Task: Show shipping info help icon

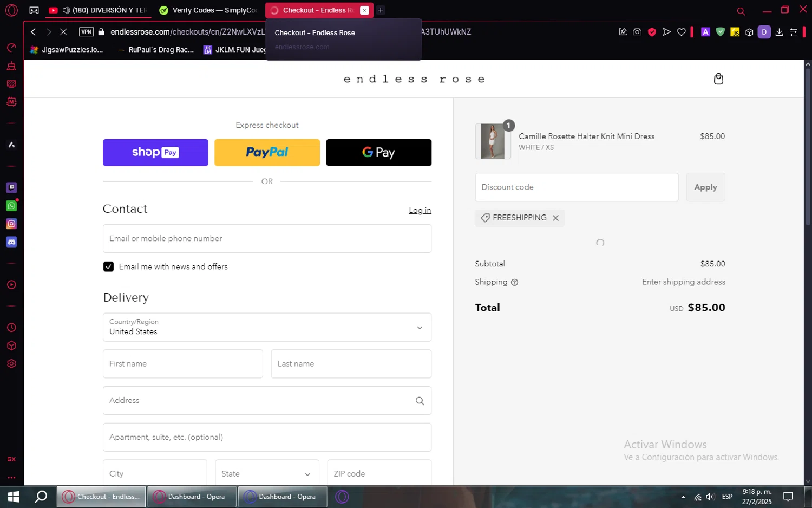Action: [x=514, y=282]
